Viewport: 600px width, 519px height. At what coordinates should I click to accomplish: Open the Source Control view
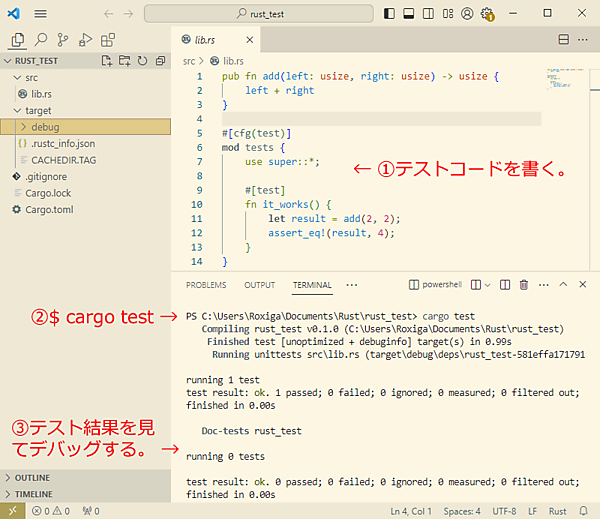[x=63, y=40]
